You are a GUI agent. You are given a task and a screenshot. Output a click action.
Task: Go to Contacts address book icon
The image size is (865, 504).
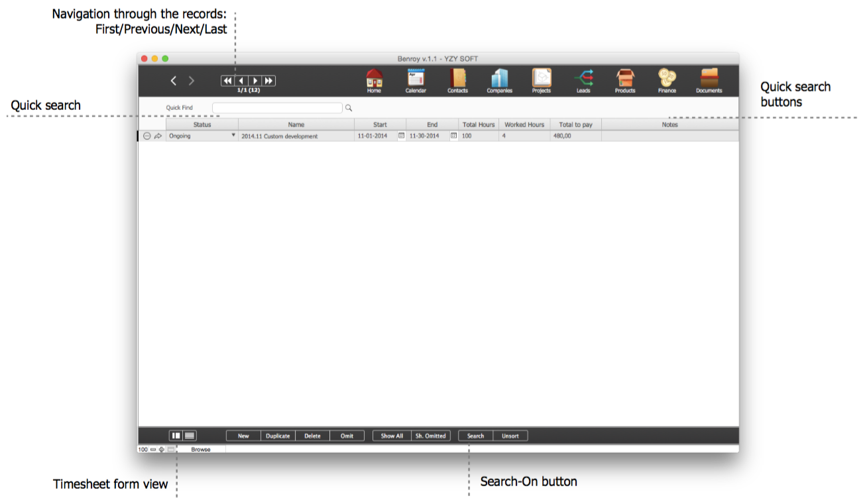click(x=457, y=79)
